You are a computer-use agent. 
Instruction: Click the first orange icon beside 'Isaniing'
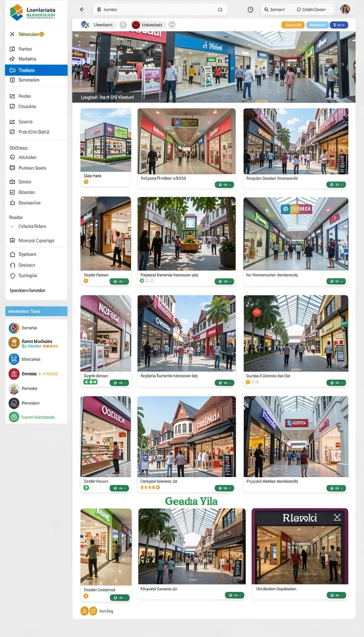[x=84, y=611]
